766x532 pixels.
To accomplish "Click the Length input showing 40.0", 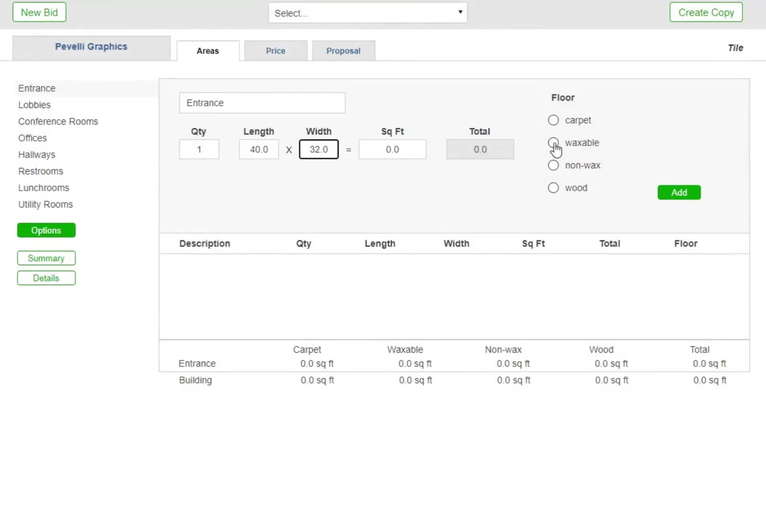I will pyautogui.click(x=259, y=149).
